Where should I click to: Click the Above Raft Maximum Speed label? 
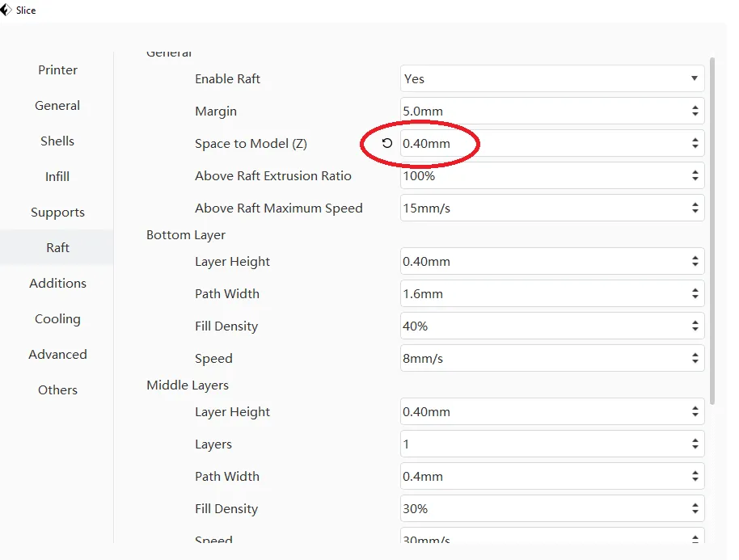(x=278, y=208)
